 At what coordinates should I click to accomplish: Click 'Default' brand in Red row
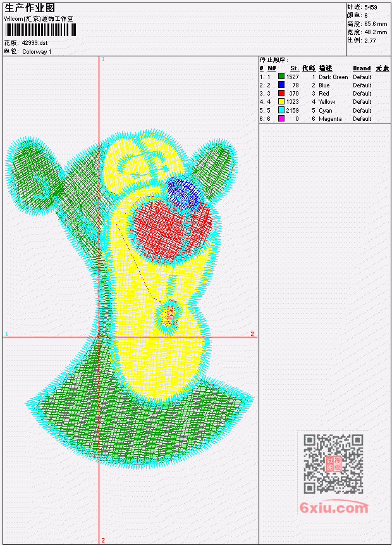pyautogui.click(x=362, y=94)
